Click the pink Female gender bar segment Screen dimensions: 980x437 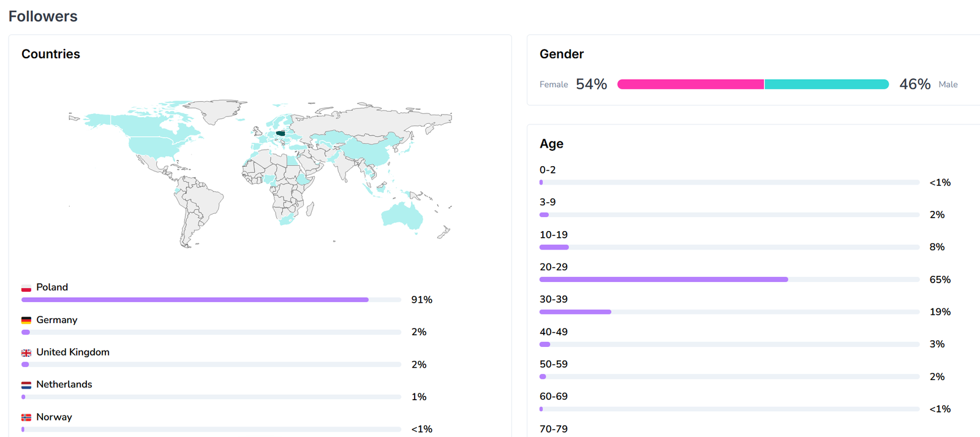click(690, 85)
